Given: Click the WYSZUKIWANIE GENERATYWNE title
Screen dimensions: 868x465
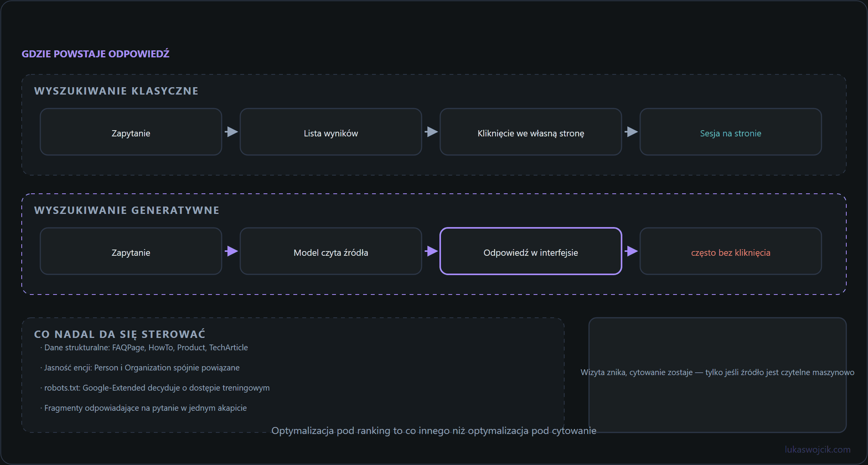Looking at the screenshot, I should tap(127, 210).
